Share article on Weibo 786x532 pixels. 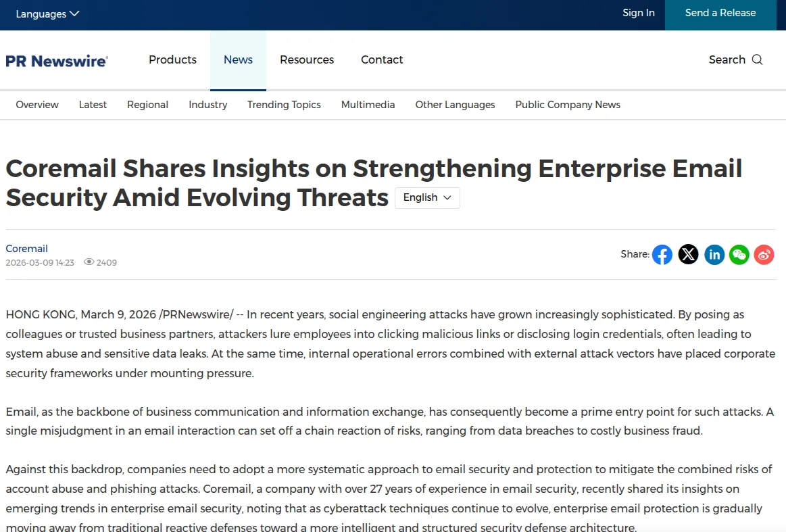tap(764, 254)
